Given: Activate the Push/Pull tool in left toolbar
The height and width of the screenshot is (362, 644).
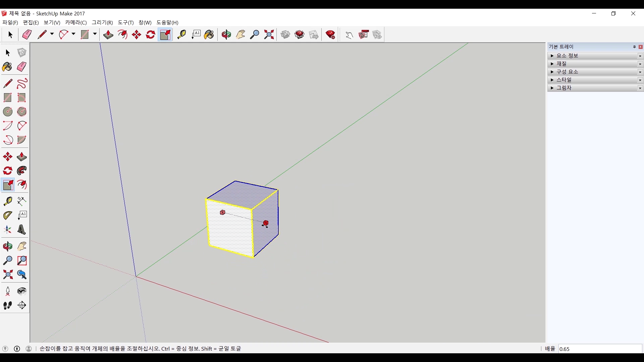Looking at the screenshot, I should (22, 157).
